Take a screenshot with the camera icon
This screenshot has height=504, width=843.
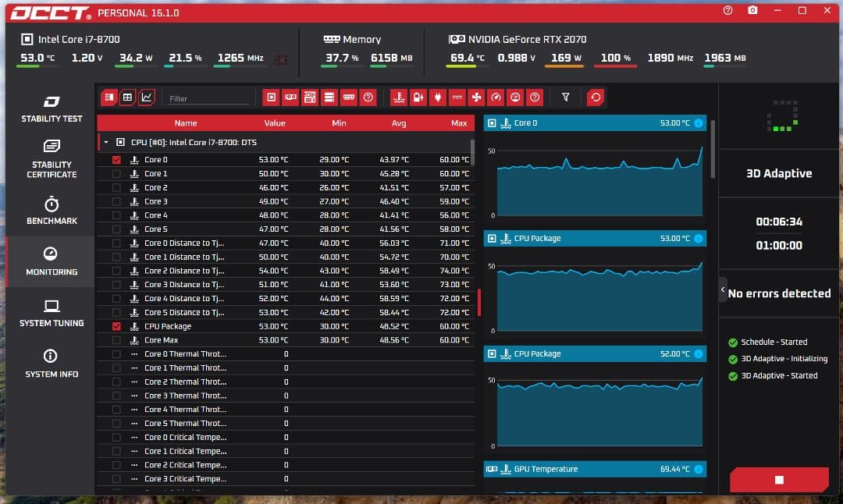pos(752,11)
